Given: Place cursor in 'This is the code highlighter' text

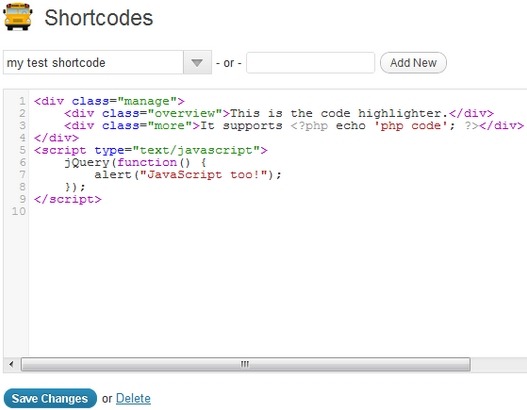Looking at the screenshot, I should [x=339, y=113].
